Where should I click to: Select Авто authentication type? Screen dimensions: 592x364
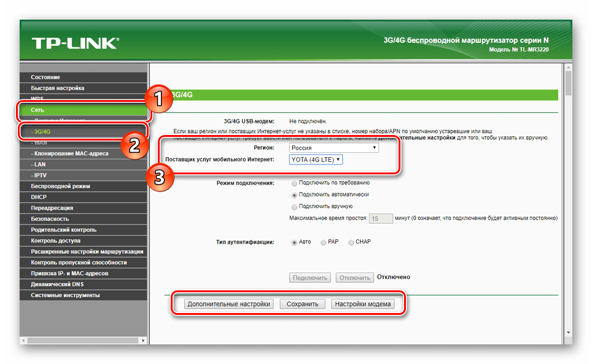pos(294,242)
